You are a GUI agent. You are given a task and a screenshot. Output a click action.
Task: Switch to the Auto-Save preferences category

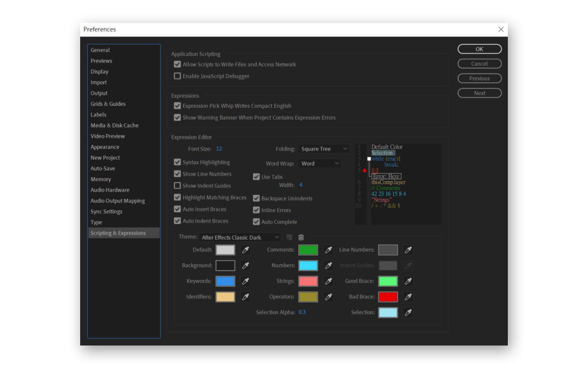click(x=103, y=169)
